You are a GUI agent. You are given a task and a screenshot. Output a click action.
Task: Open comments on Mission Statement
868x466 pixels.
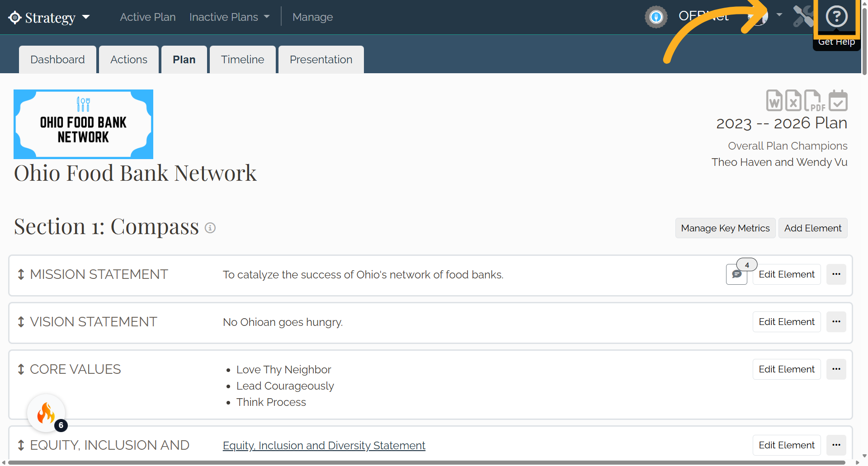(736, 274)
